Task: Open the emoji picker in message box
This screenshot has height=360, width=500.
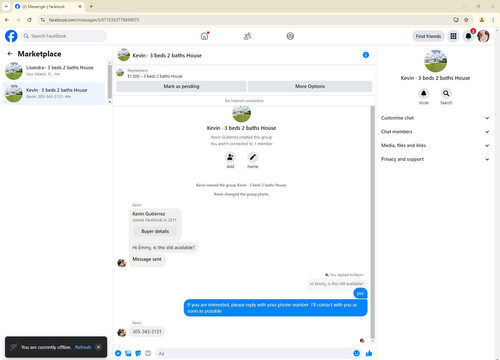Action: [356, 353]
